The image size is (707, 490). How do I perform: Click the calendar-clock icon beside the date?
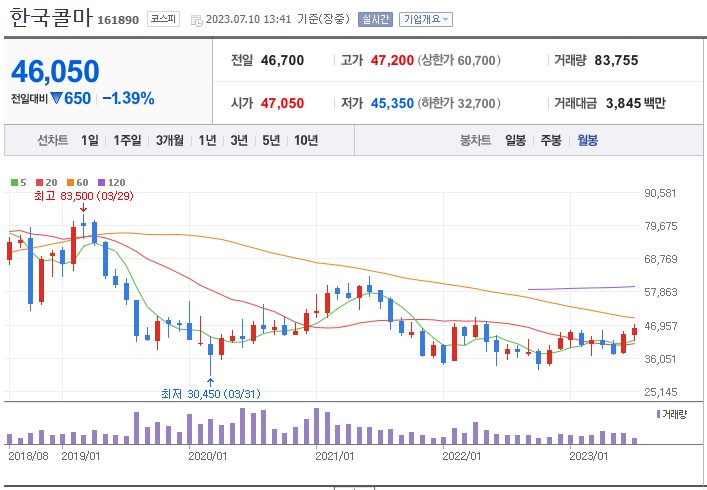pyautogui.click(x=197, y=20)
